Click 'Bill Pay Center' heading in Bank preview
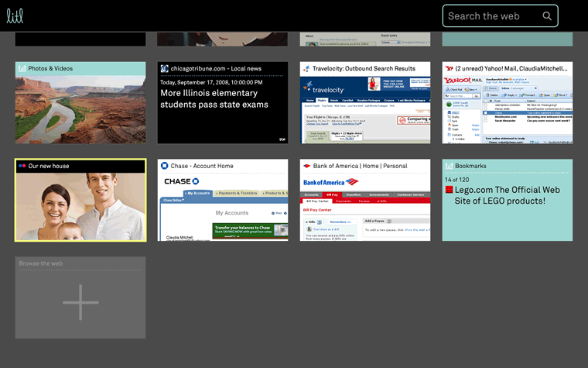Image resolution: width=588 pixels, height=368 pixels. 317,210
